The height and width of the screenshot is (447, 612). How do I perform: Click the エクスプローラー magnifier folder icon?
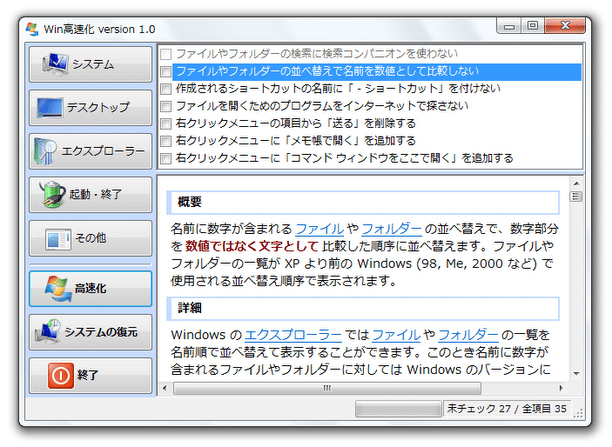[x=45, y=151]
